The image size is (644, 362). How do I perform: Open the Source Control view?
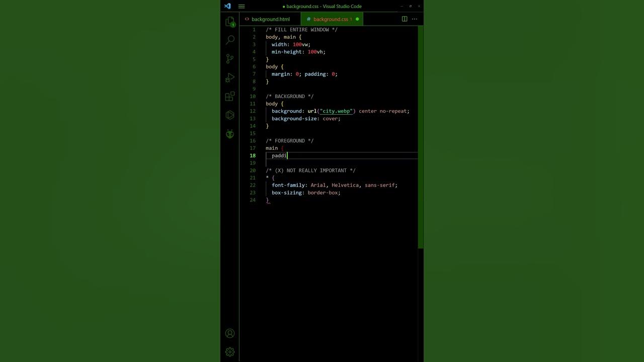coord(230,59)
